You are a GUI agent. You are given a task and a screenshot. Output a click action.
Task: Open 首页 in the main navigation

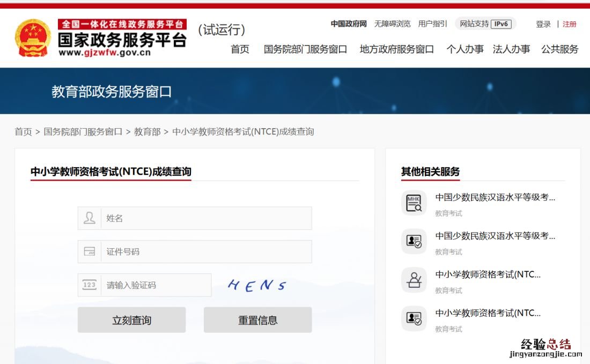click(240, 49)
